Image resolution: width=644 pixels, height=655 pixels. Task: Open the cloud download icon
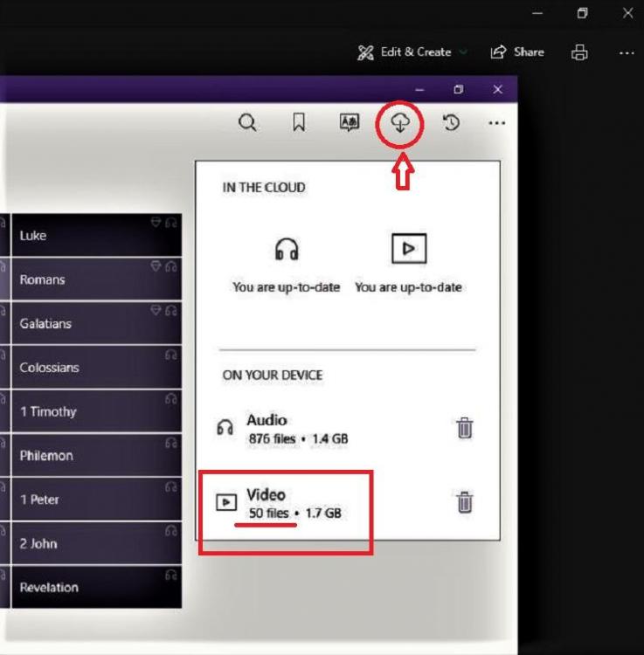[x=400, y=123]
